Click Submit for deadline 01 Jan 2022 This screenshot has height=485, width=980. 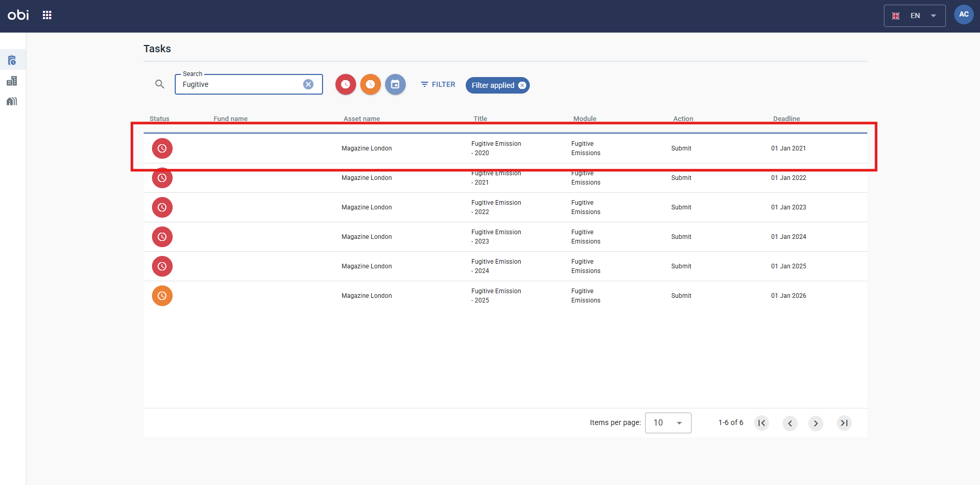[x=681, y=178]
